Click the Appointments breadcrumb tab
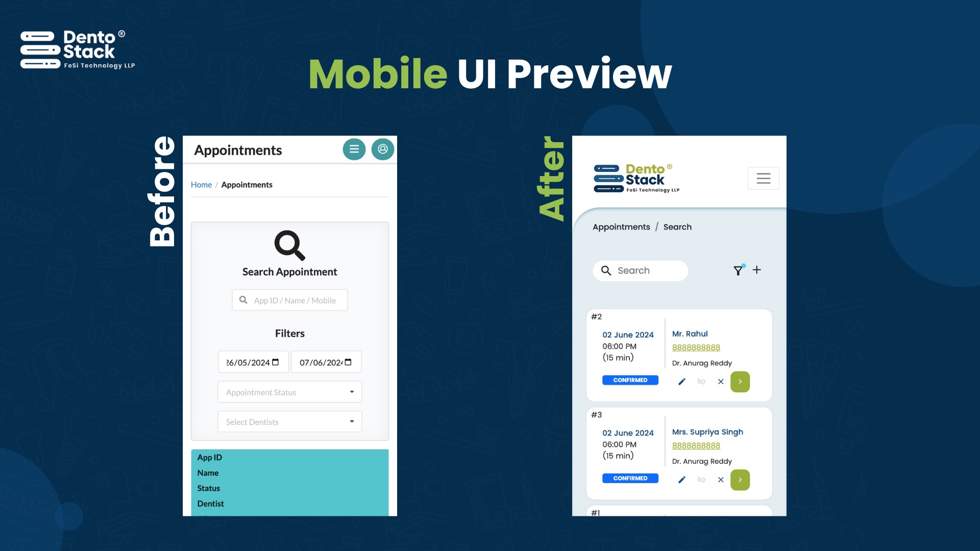 pyautogui.click(x=621, y=227)
